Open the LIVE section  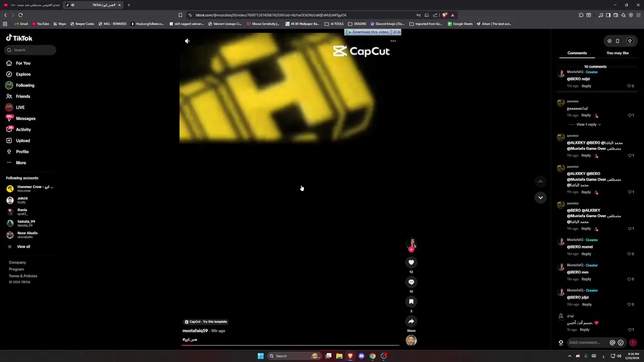(15, 108)
